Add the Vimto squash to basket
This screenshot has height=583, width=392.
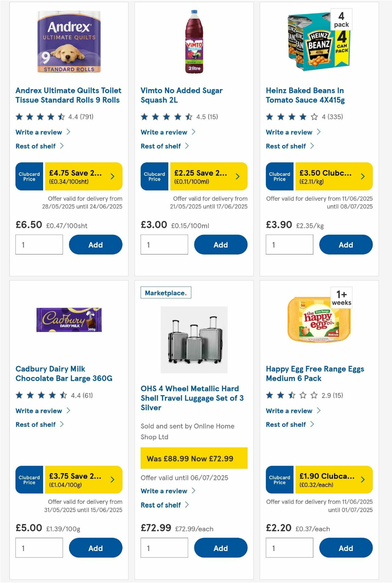(x=220, y=244)
